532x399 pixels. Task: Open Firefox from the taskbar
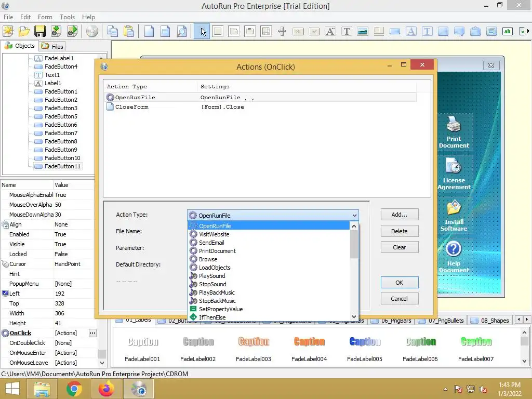coord(106,389)
